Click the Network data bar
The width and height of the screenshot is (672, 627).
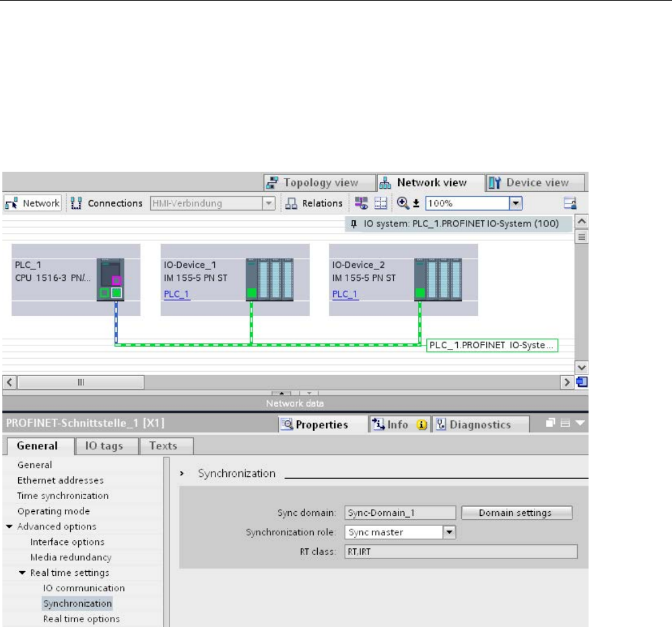tap(296, 403)
